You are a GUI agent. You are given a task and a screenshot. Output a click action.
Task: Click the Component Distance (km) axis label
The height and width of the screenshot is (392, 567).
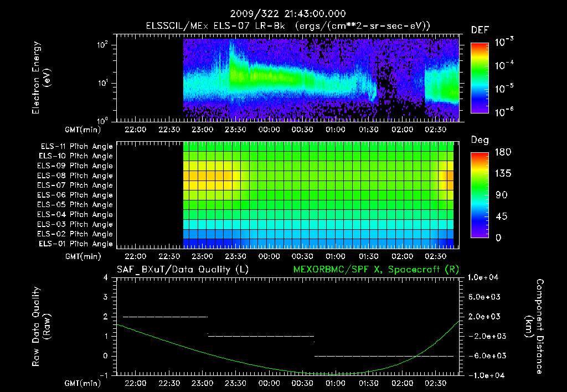pyautogui.click(x=534, y=327)
